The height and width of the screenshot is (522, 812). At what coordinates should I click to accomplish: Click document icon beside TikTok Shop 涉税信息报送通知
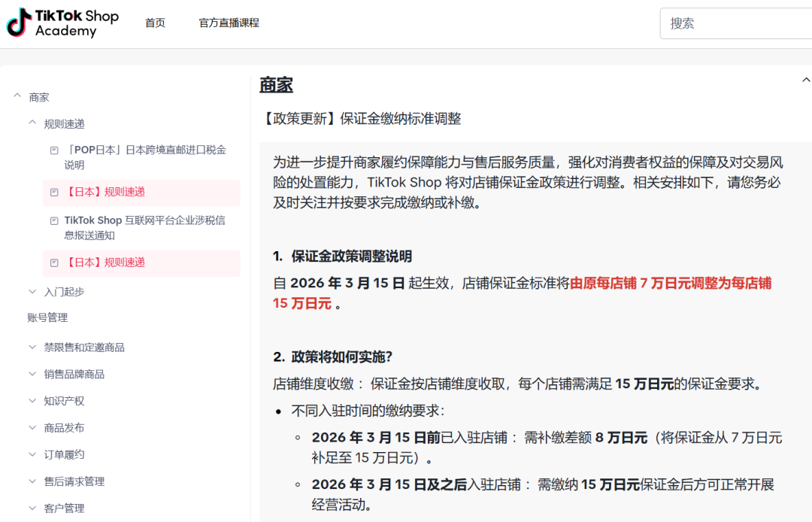(x=53, y=220)
